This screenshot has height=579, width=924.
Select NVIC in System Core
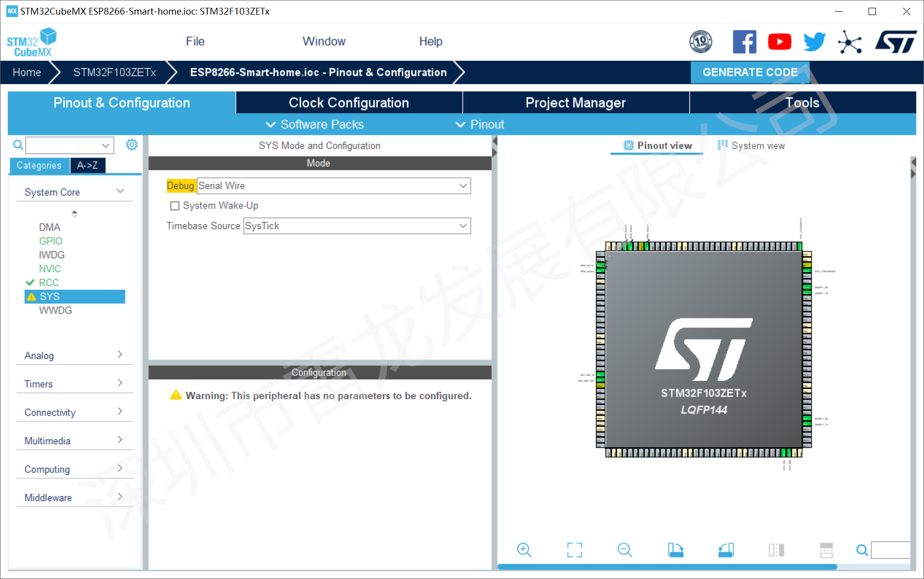pos(50,269)
